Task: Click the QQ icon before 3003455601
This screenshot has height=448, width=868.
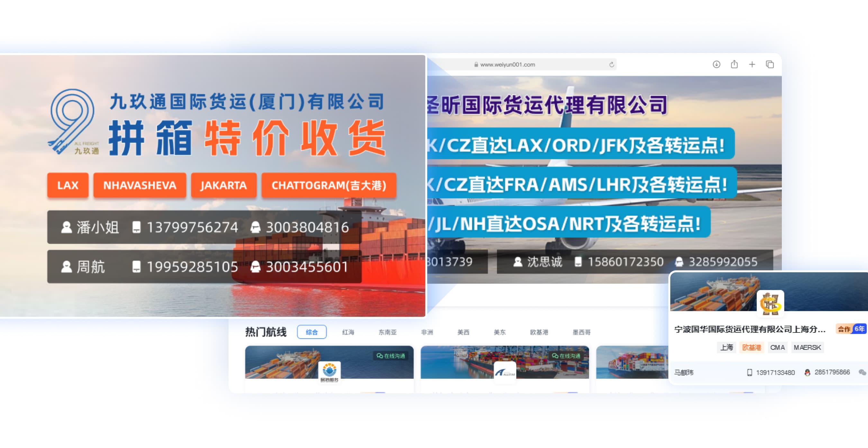Action: [255, 266]
